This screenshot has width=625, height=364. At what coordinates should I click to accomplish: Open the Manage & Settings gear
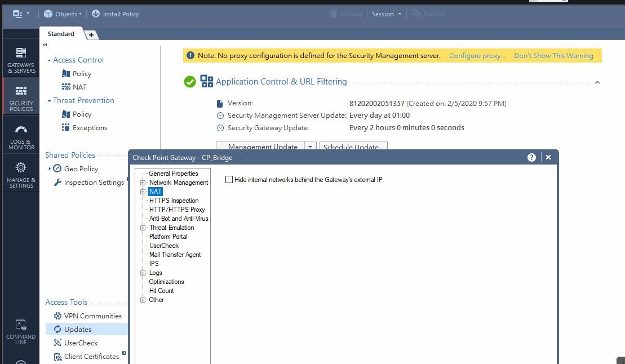point(21,174)
